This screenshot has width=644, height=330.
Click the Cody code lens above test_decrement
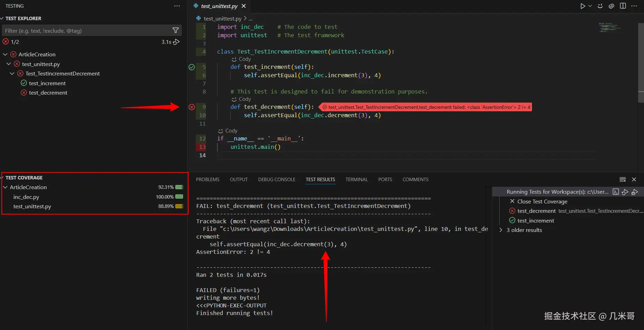coord(241,99)
